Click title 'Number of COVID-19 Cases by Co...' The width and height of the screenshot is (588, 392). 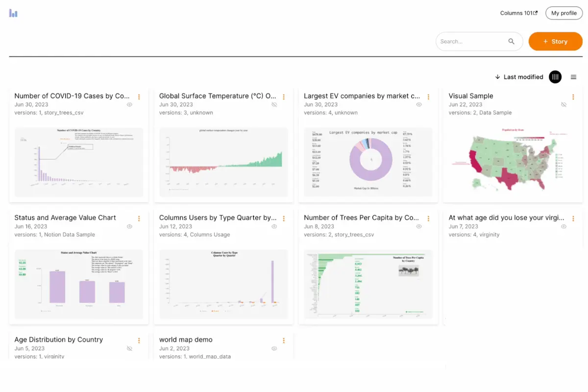point(72,96)
